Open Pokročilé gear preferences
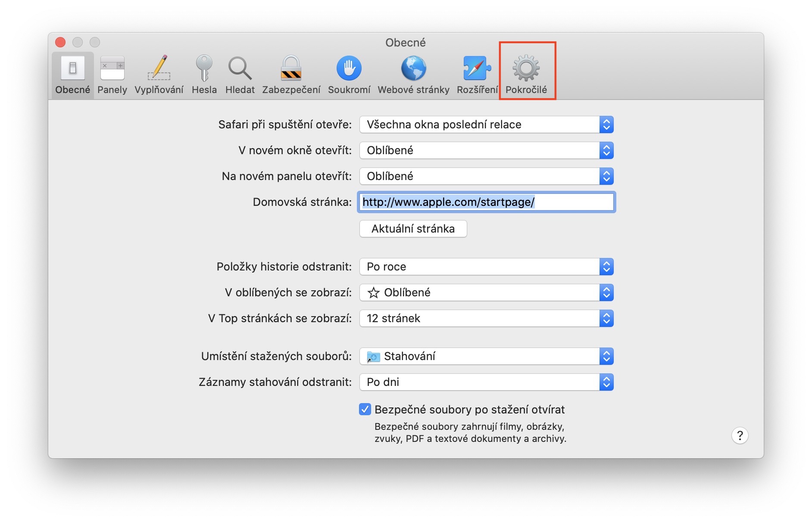 tap(526, 74)
